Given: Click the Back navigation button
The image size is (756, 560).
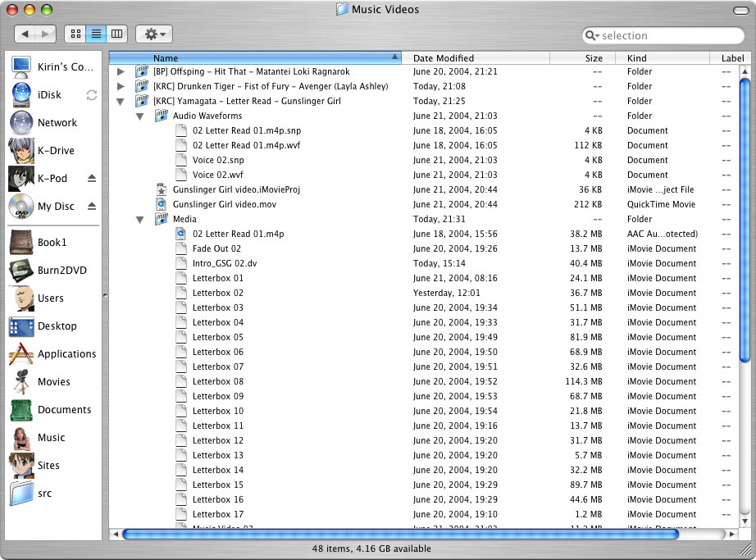Looking at the screenshot, I should (x=25, y=34).
